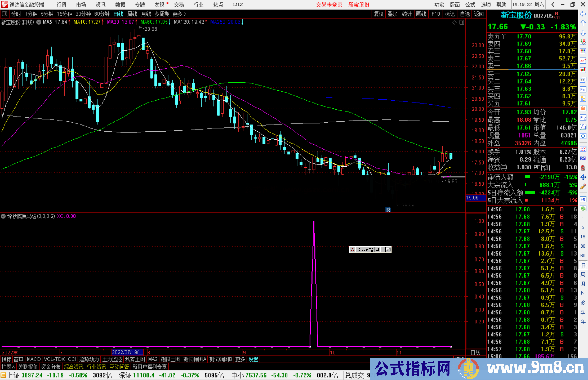Image resolution: width=588 pixels, height=380 pixels.
Task: Toggle the panel icon at chart top-right corner
Action: 462,22
